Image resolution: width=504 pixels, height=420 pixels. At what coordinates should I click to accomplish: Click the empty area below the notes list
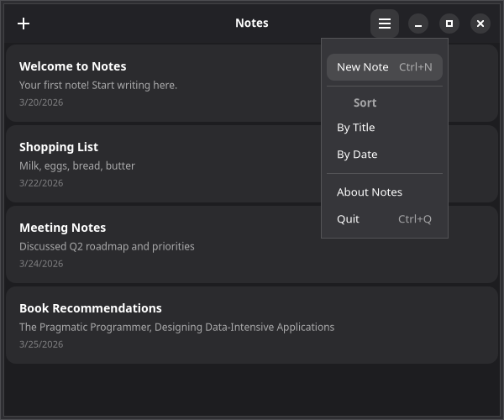pos(252,391)
